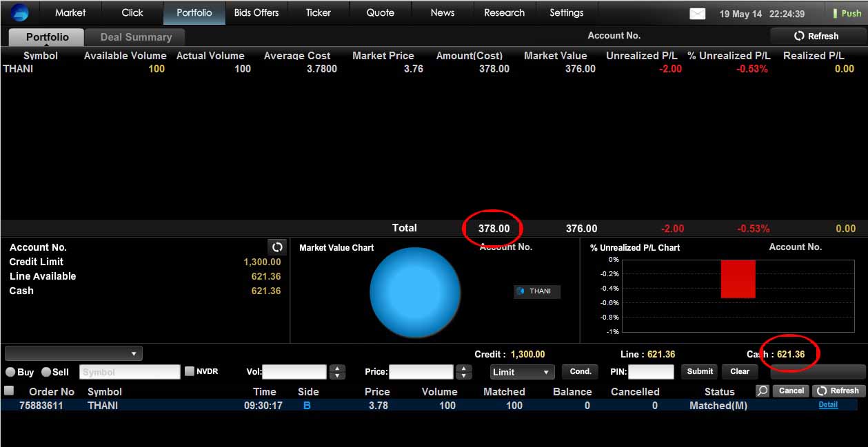This screenshot has height=447, width=868.
Task: Switch to the Portfolio tab
Action: coord(47,37)
